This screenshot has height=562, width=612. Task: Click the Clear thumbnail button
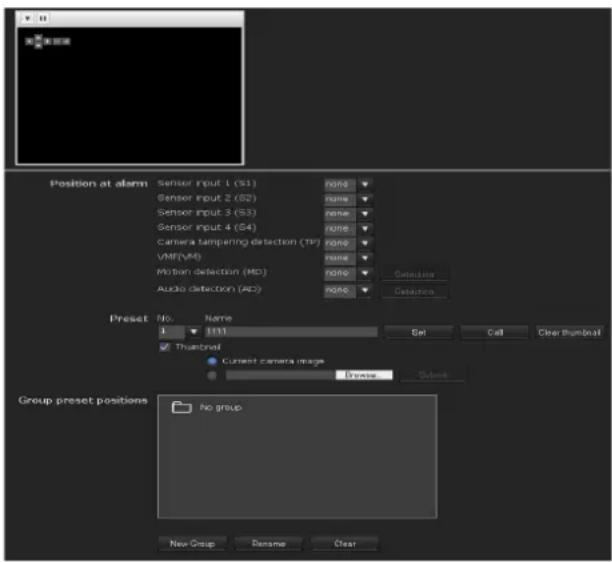point(569,333)
